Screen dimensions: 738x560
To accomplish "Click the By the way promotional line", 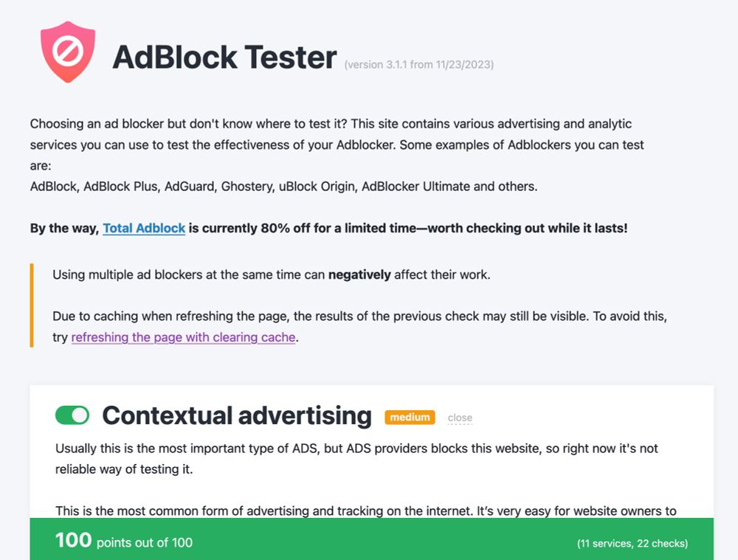I will [x=328, y=228].
